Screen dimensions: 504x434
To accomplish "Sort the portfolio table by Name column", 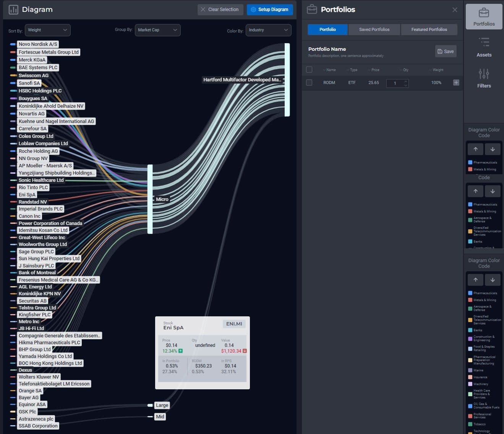I will (329, 70).
